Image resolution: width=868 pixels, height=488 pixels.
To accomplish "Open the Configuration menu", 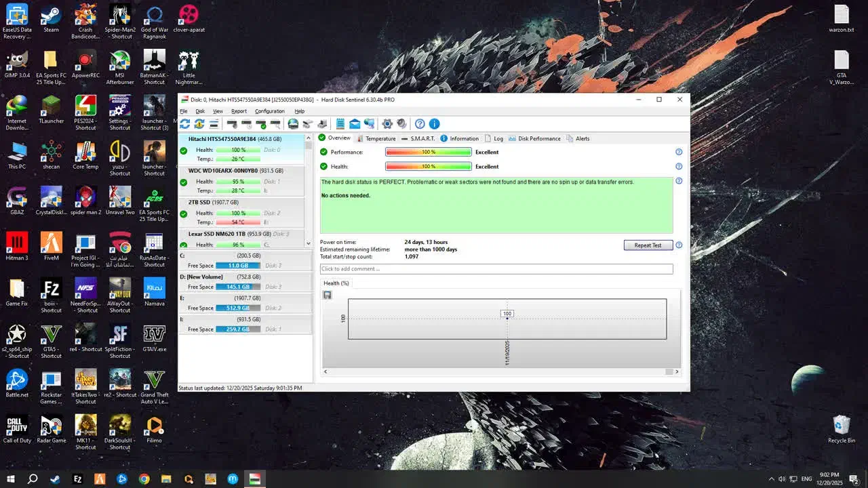I will pos(269,111).
